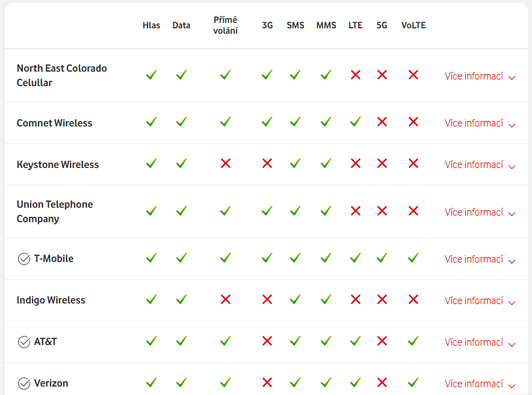
Task: Click the circled checkmark icon beside AT&T
Action: (x=24, y=342)
